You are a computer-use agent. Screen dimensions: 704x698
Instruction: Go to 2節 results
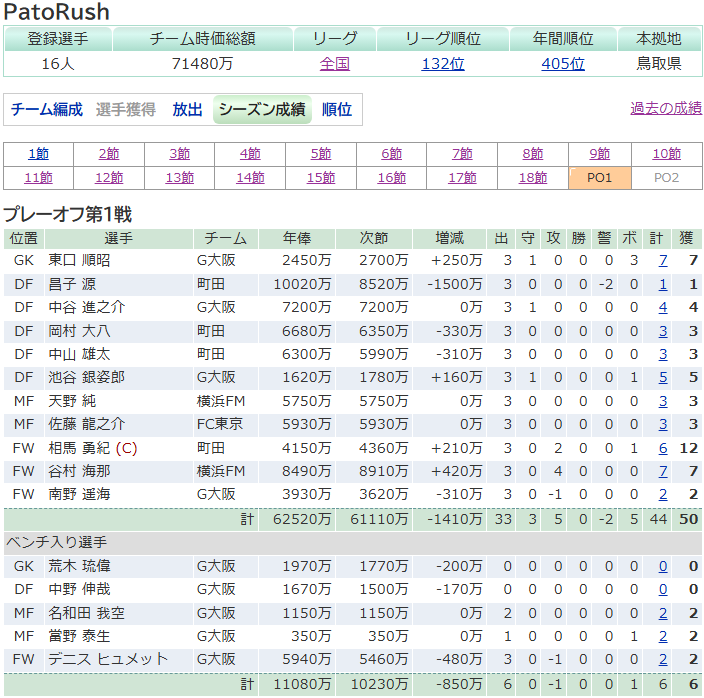point(109,154)
